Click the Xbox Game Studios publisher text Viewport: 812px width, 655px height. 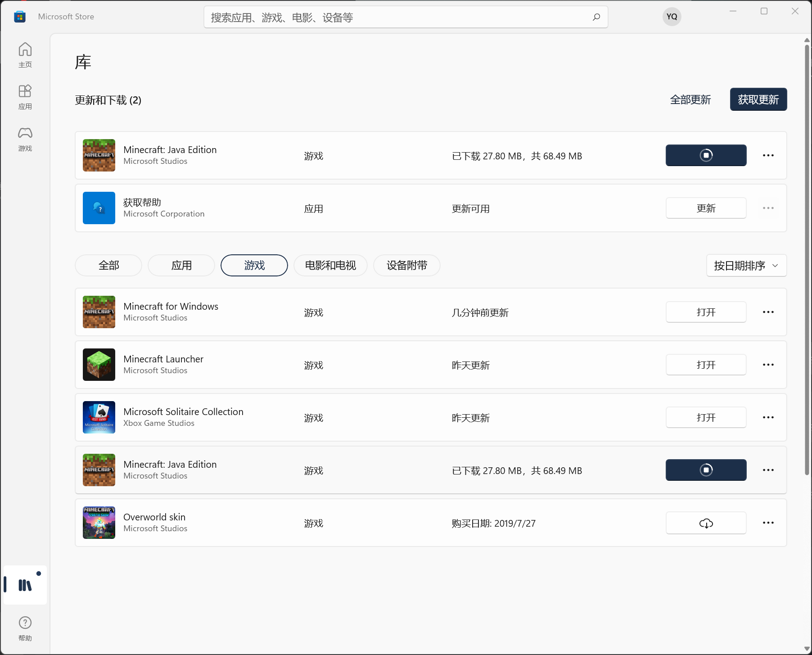159,423
